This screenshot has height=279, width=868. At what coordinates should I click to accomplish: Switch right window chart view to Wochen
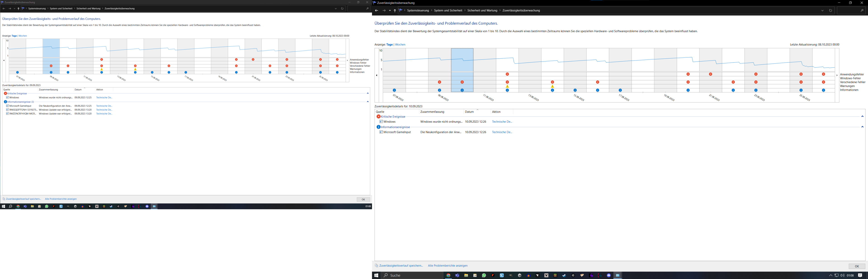point(400,45)
